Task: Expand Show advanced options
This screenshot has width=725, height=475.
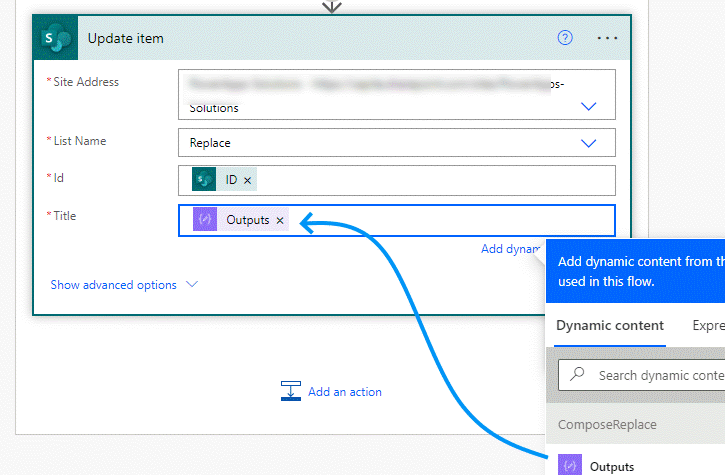Action: [x=124, y=285]
